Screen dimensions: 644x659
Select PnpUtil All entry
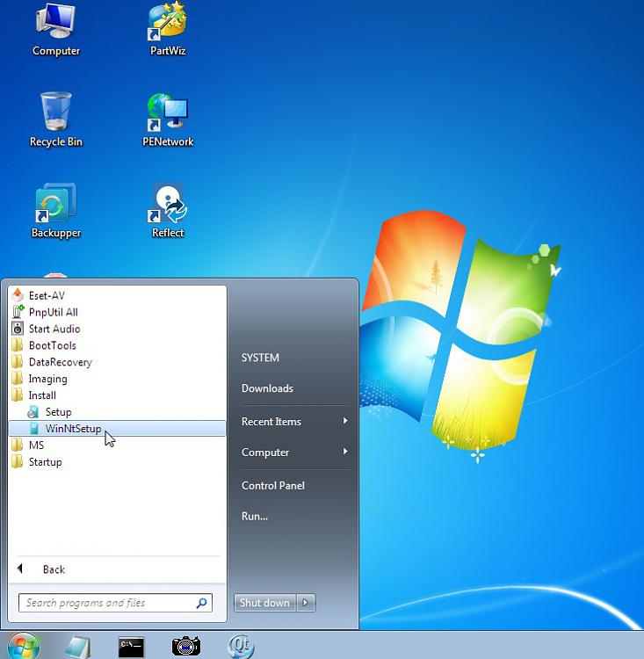tap(117, 312)
